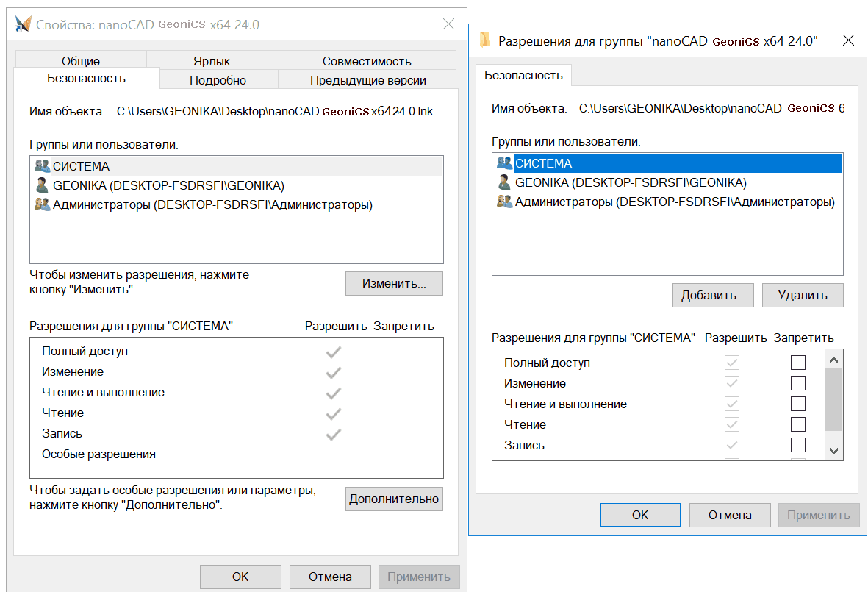Select СИСТЕМА group icon in Properties list
This screenshot has width=868, height=592.
coord(42,165)
